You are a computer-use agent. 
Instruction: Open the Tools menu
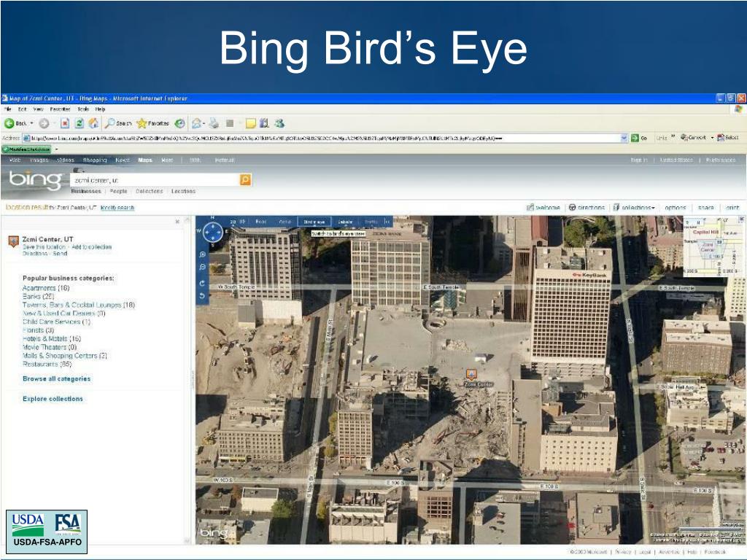point(83,109)
